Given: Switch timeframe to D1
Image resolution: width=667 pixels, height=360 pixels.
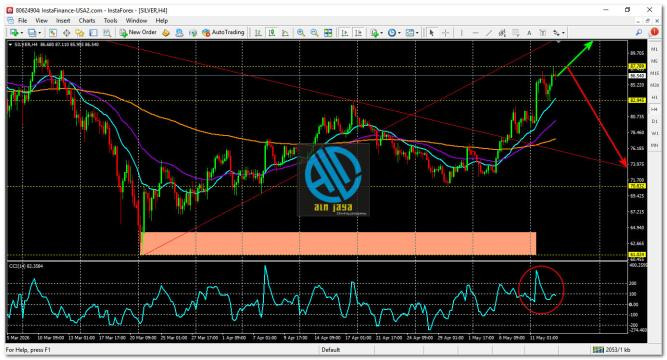Looking at the screenshot, I should point(655,121).
